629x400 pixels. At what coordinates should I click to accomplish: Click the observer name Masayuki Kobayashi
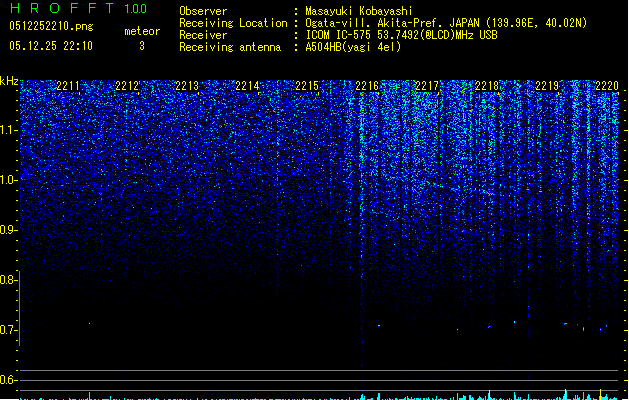pos(359,11)
